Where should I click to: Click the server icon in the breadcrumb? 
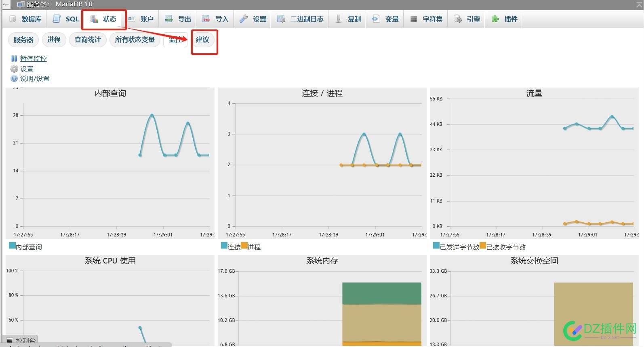tap(21, 4)
